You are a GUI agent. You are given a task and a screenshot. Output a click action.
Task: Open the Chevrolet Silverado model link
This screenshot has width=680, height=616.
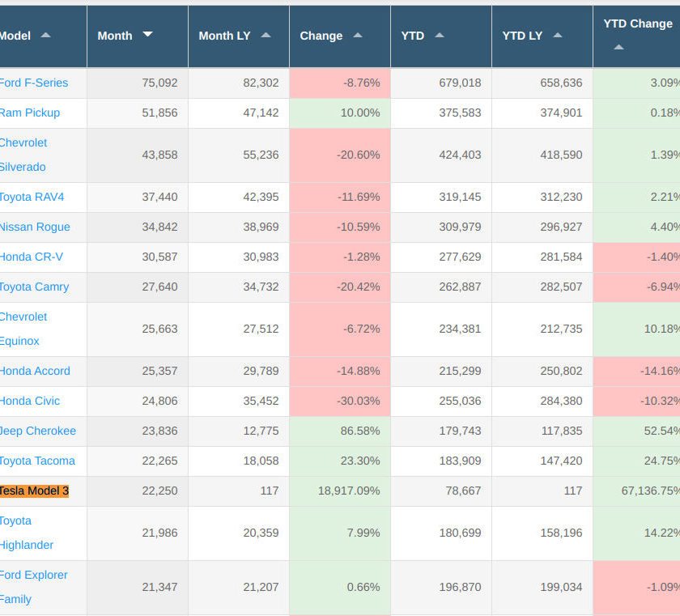tap(23, 155)
